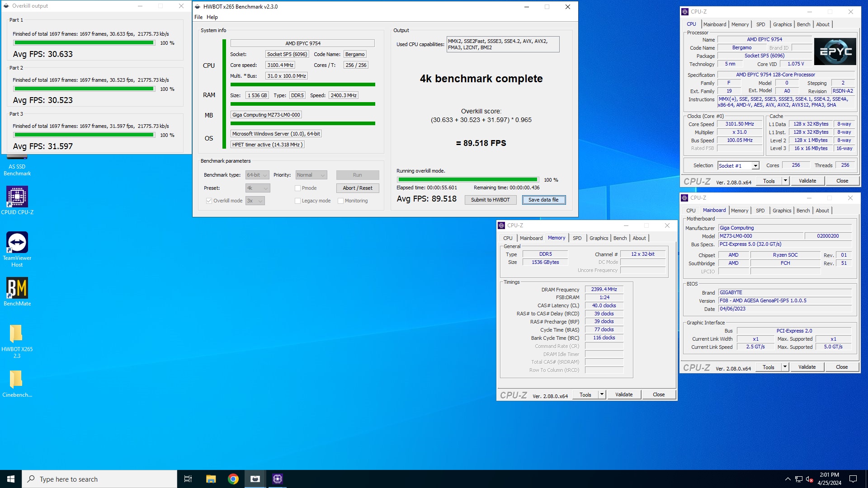Viewport: 868px width, 488px height.
Task: Switch to Bench tab in CPU-Z CPU window
Action: pos(803,24)
